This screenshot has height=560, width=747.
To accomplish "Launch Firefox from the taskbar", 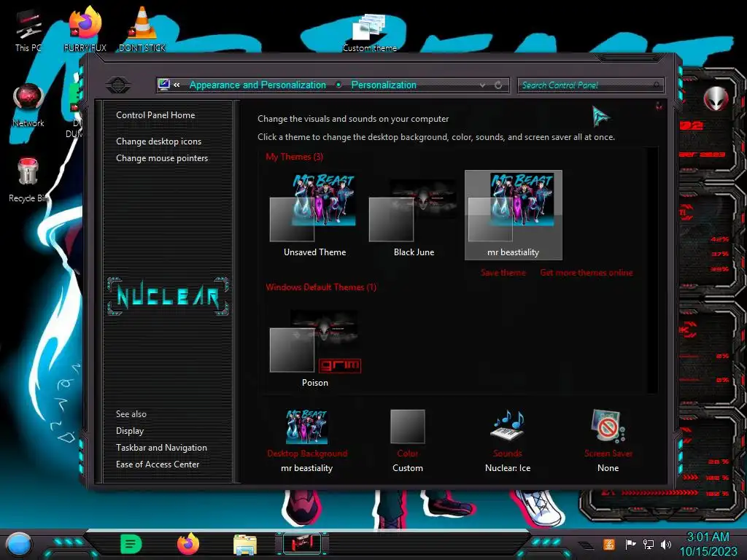I will (188, 544).
